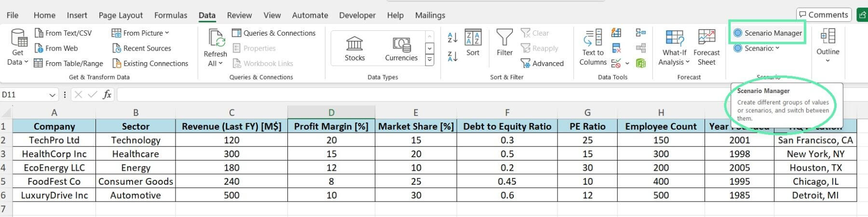This screenshot has width=868, height=217.
Task: Select cell with Houston, TX
Action: pyautogui.click(x=815, y=168)
